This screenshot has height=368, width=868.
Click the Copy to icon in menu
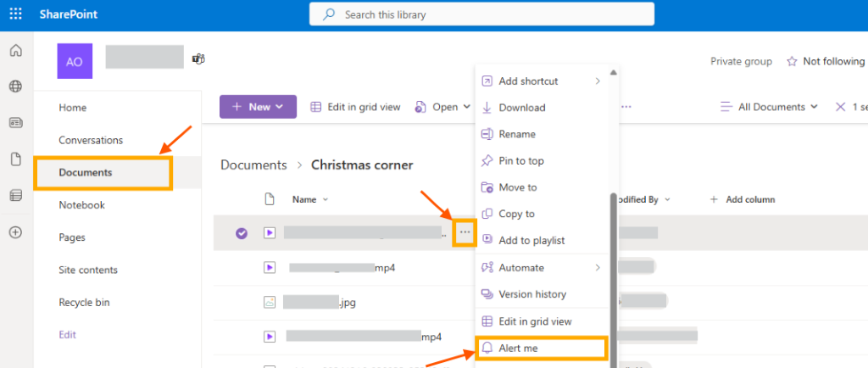[487, 214]
